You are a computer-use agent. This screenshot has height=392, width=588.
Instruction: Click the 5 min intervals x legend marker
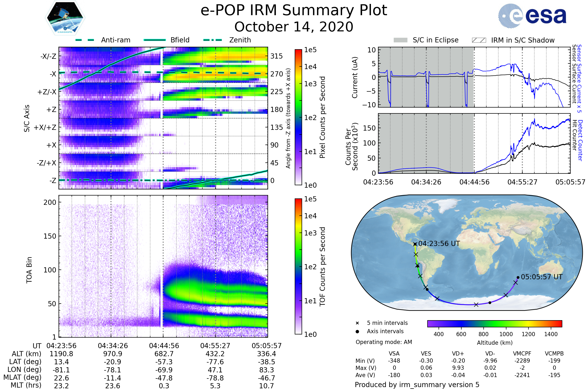(357, 323)
